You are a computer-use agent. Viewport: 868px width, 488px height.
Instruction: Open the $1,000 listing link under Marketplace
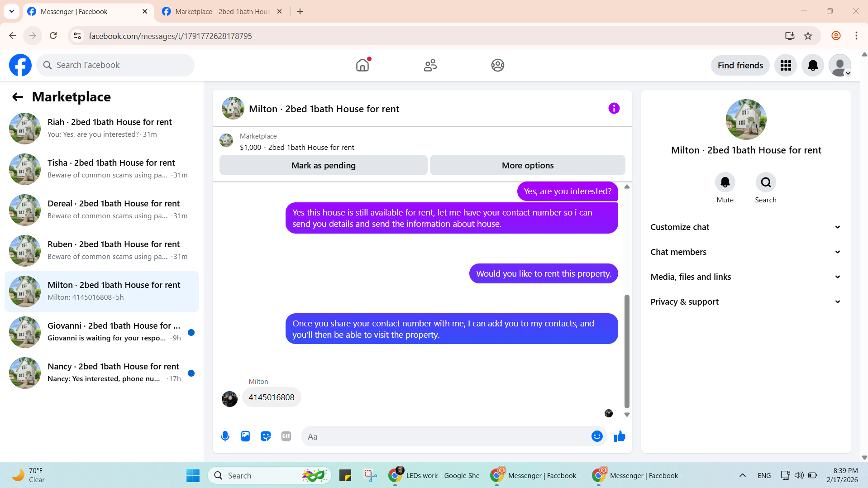[x=297, y=148]
